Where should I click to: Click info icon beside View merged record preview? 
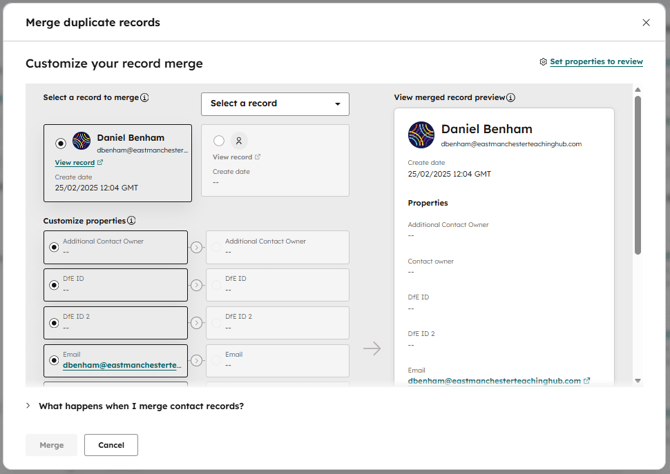pos(511,98)
